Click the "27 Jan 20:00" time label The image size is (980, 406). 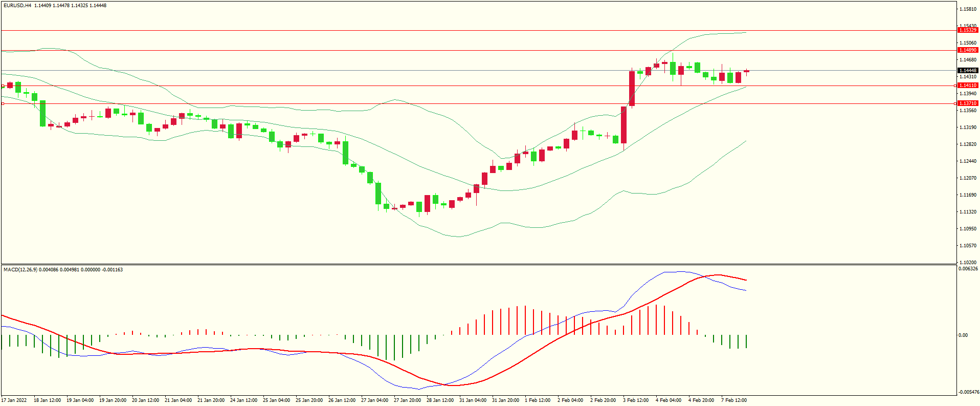tap(407, 400)
